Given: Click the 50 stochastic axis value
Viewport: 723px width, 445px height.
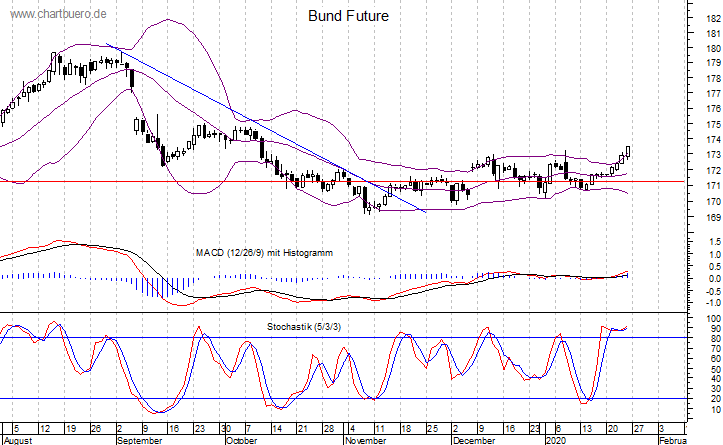Looking at the screenshot, I should [715, 369].
